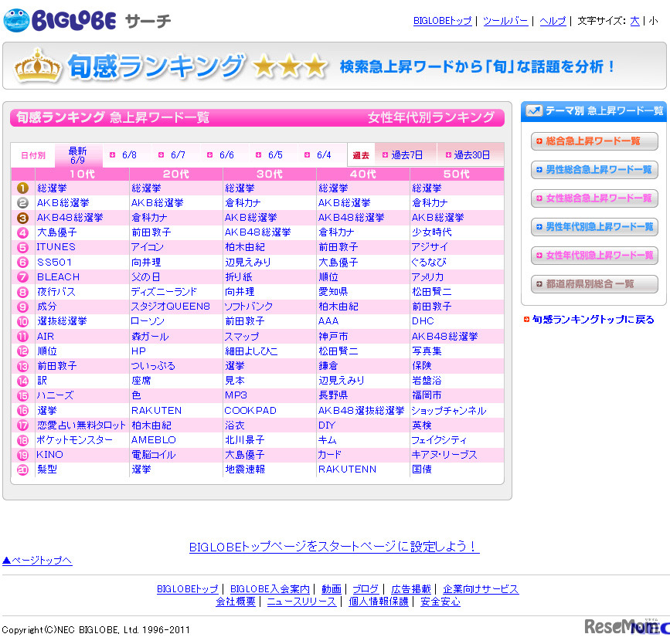Go back via 旬感ランキングトップに戻る link

(592, 320)
